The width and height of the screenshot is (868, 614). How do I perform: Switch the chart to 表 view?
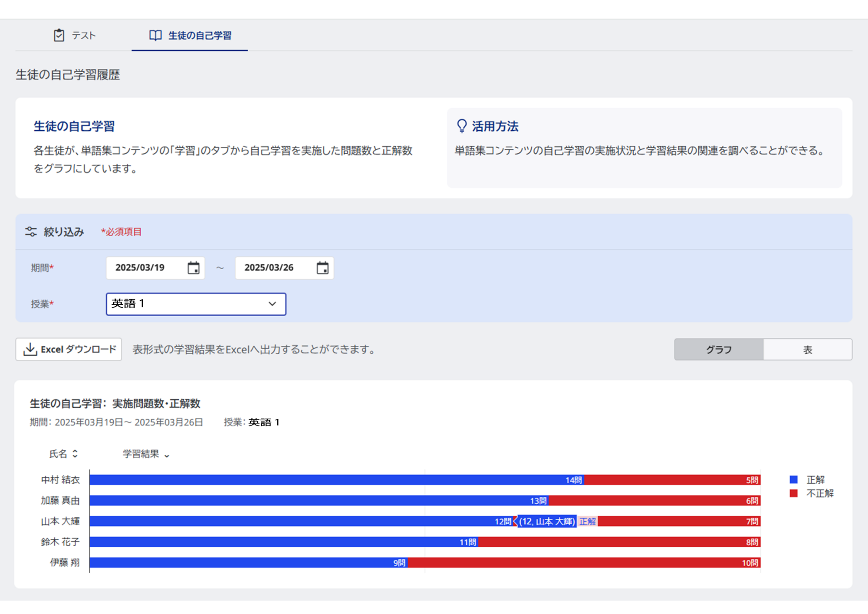click(807, 349)
